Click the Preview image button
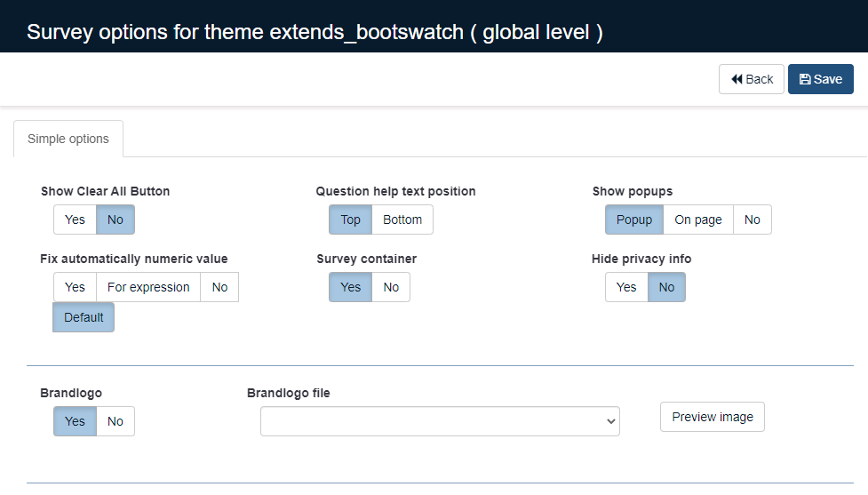Viewport: 868px width, 495px height. click(x=712, y=417)
